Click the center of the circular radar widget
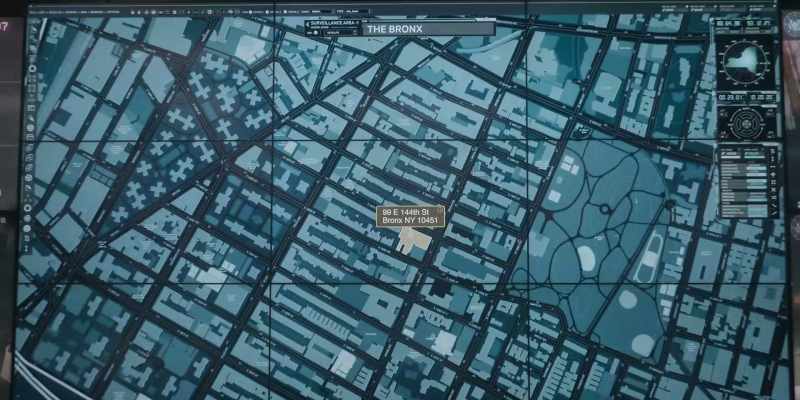The image size is (800, 400). [x=745, y=123]
